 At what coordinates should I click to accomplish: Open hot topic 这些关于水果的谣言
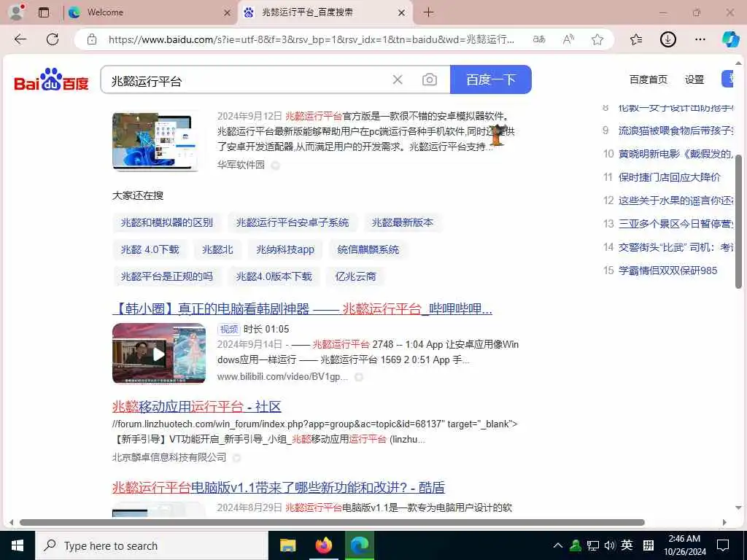pos(676,201)
